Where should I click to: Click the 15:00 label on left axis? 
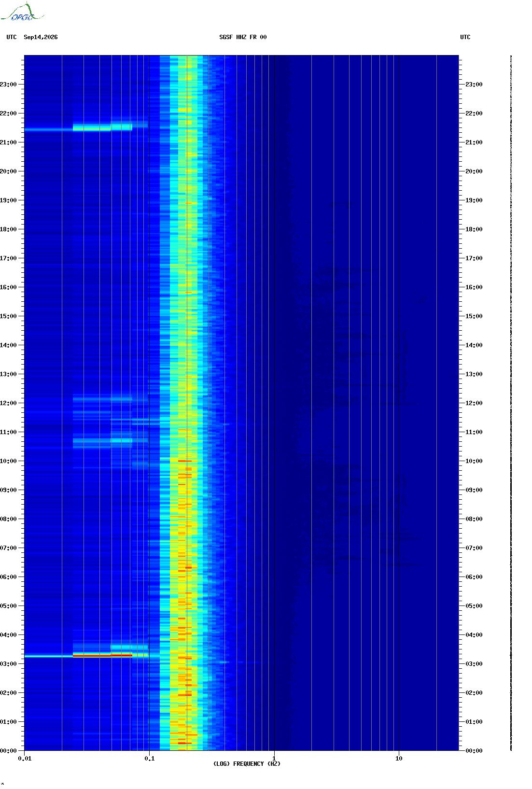click(8, 316)
